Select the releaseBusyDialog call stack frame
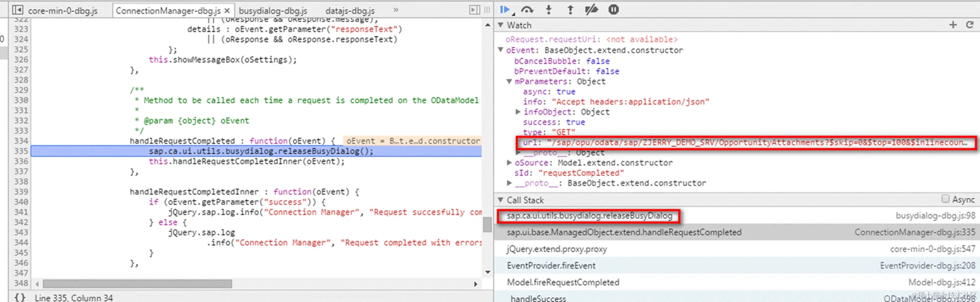980x302 pixels. tap(737, 215)
